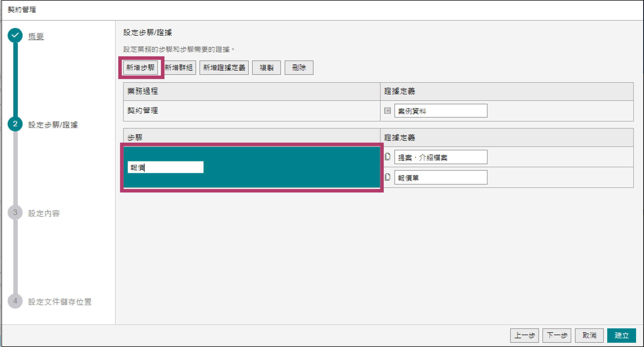644x347 pixels.
Task: Edit the 報價單 evidence field
Action: pyautogui.click(x=441, y=177)
